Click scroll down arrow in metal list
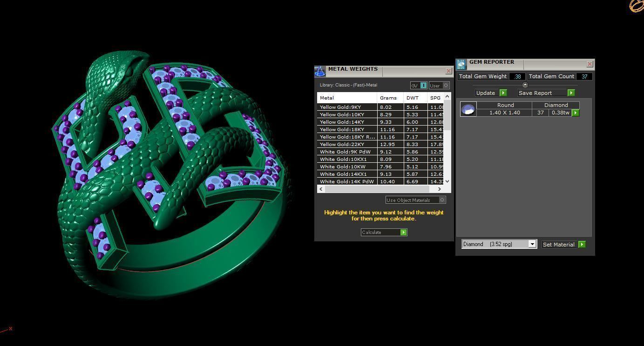This screenshot has height=346, width=644. [x=447, y=181]
